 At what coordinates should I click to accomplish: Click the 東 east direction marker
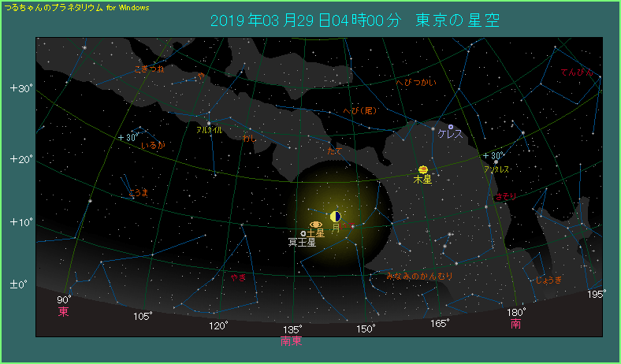point(64,312)
